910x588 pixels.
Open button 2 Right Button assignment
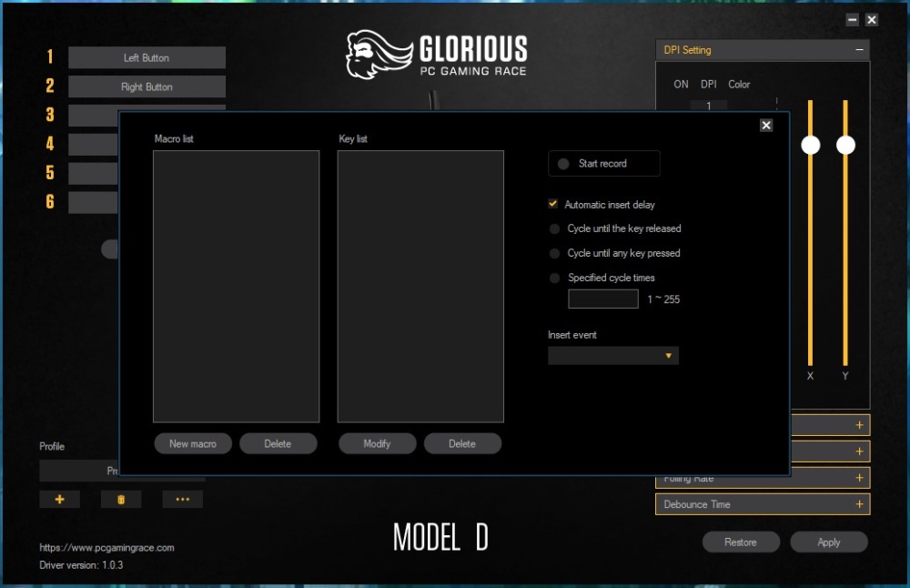[x=147, y=86]
